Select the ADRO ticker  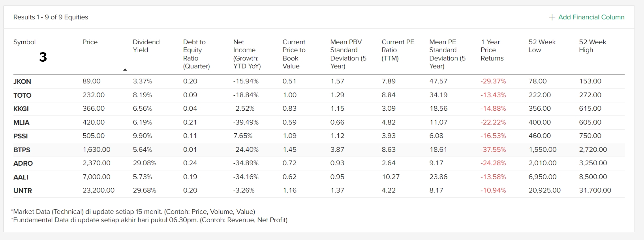23,163
